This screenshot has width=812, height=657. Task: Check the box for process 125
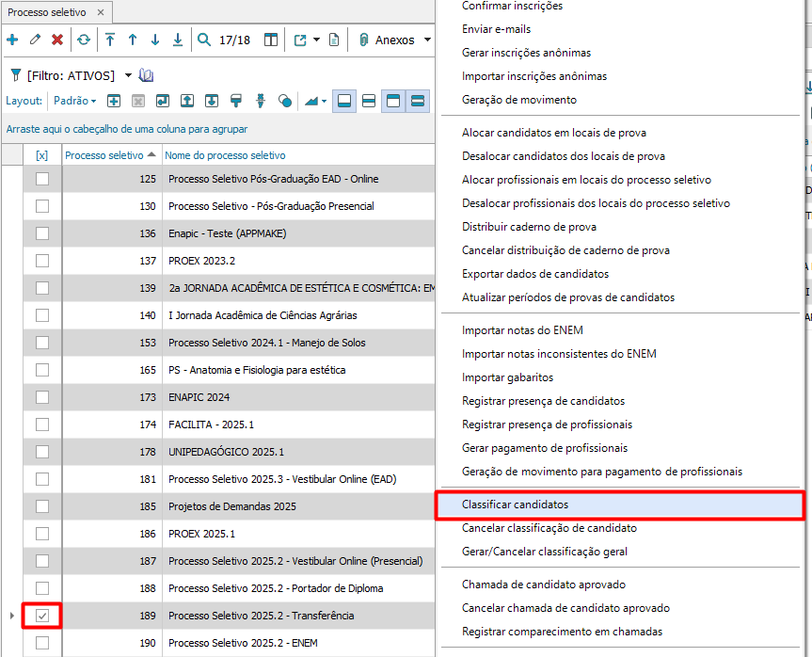point(42,179)
